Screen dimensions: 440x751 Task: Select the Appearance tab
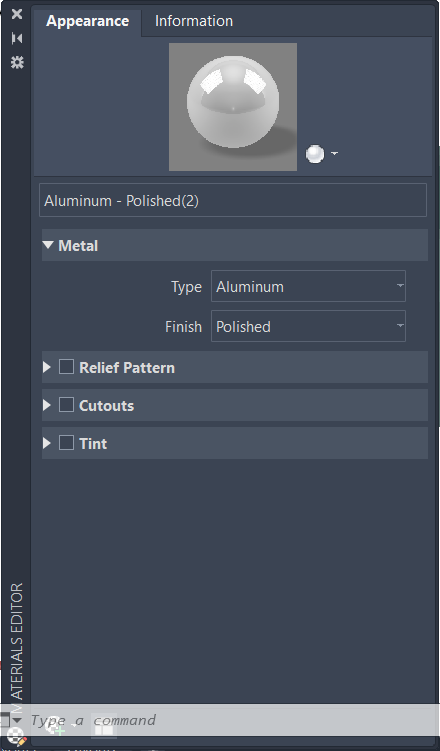point(87,21)
